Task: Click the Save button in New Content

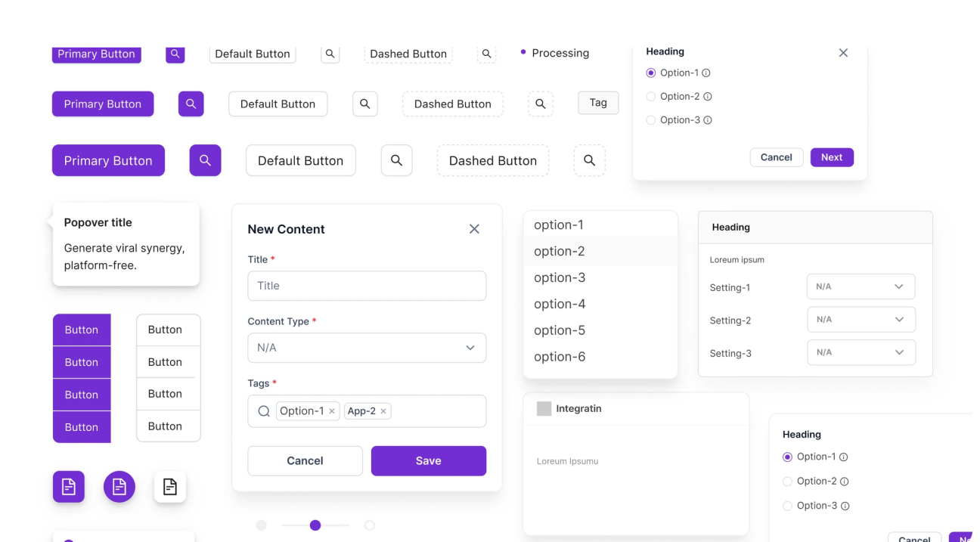Action: pyautogui.click(x=428, y=460)
